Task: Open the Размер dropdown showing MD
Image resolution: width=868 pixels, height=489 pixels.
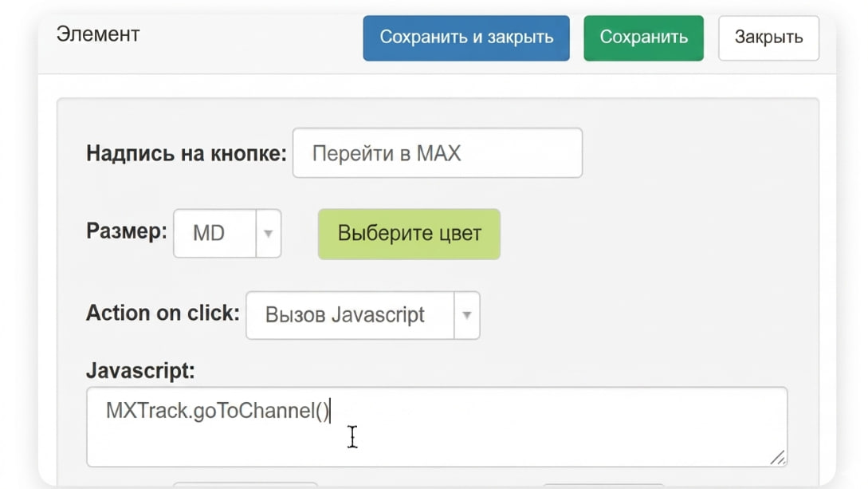Action: tap(227, 233)
